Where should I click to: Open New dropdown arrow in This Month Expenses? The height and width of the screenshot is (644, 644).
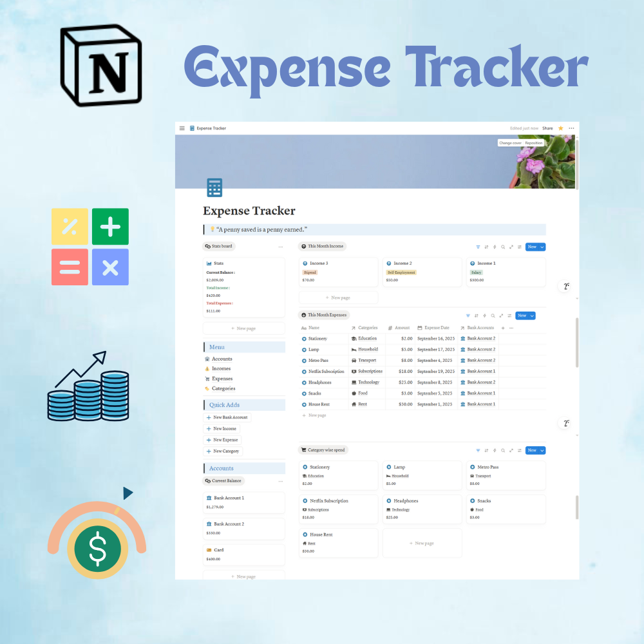[x=533, y=316]
